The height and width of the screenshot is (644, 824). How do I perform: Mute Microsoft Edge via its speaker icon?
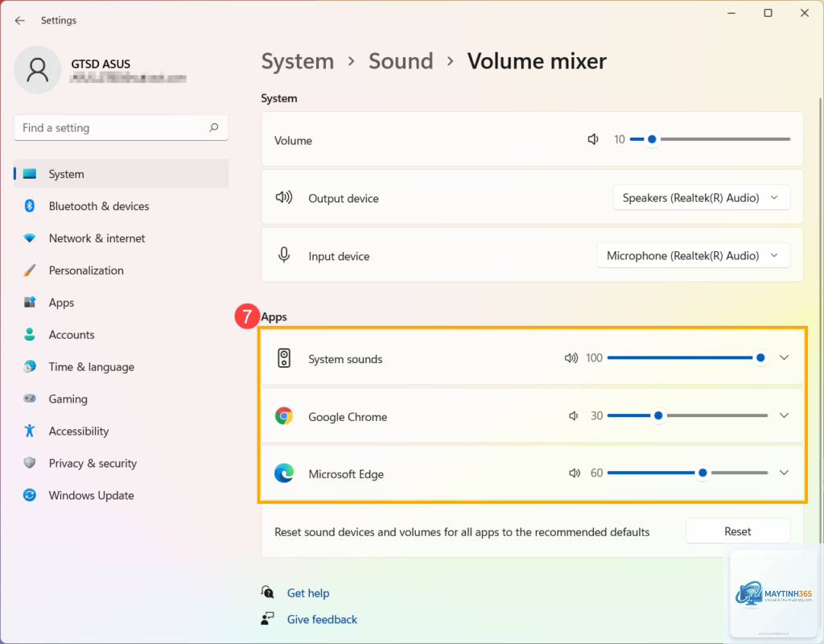[x=575, y=473]
